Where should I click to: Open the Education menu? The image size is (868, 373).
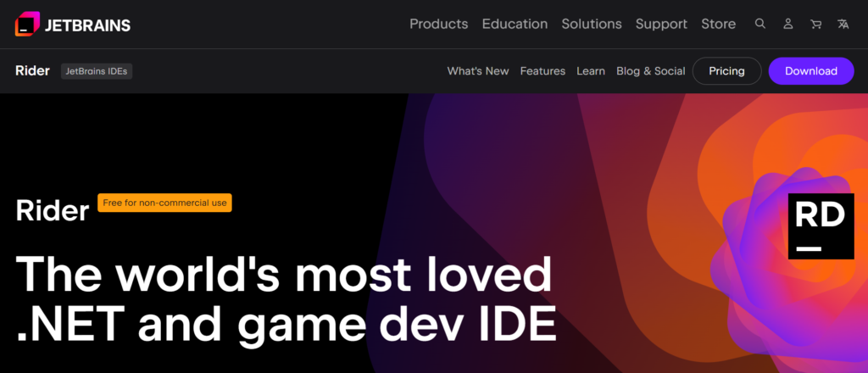(515, 24)
